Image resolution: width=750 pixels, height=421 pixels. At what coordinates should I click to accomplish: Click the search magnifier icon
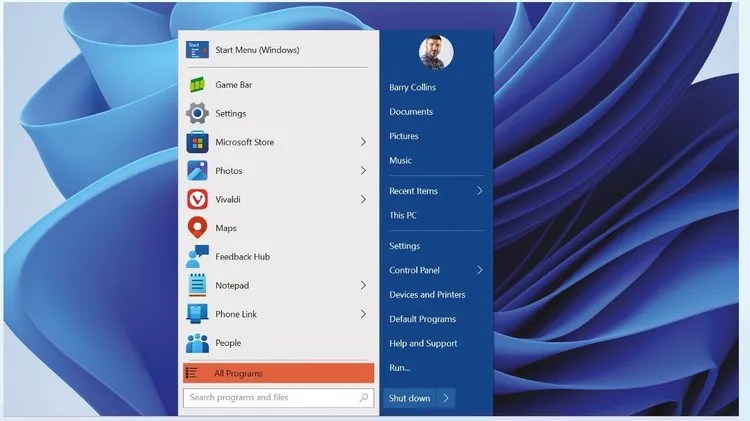tap(364, 397)
